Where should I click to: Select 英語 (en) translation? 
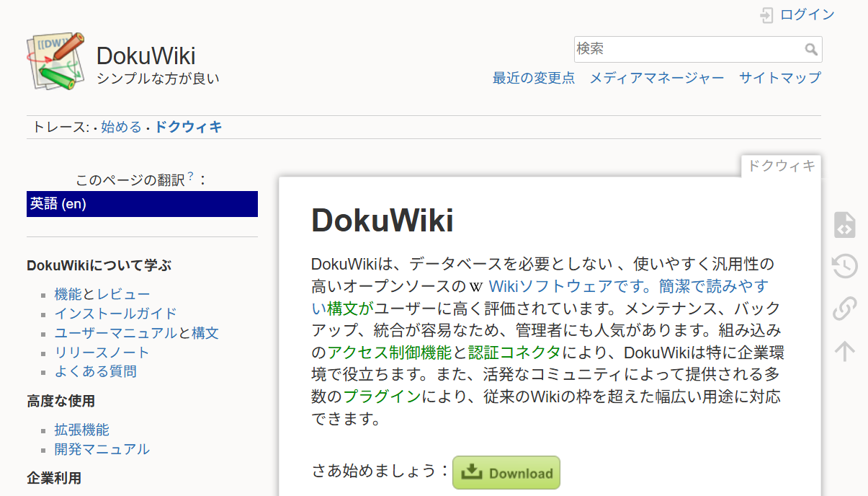(x=142, y=204)
